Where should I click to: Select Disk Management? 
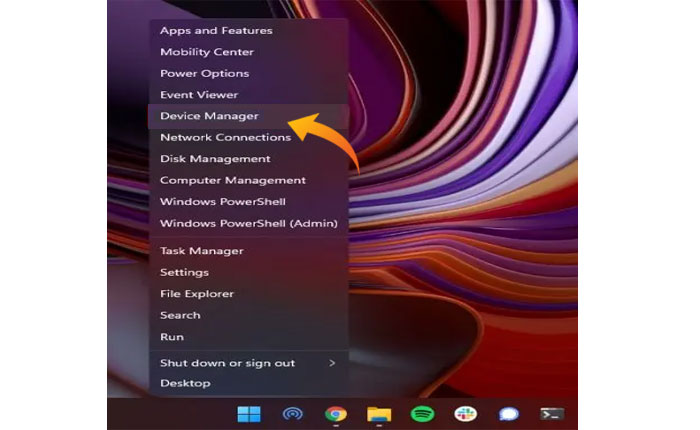coord(215,159)
